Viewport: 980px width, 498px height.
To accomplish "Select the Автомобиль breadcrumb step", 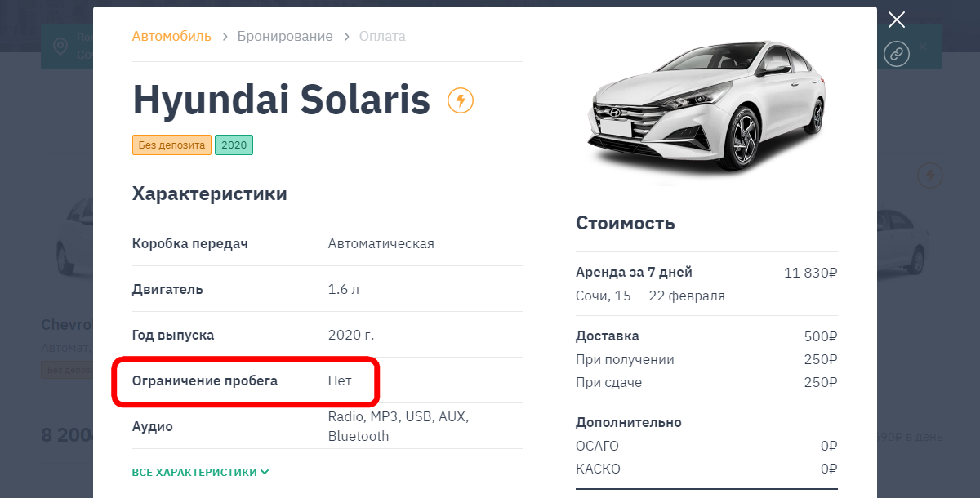I will tap(171, 37).
